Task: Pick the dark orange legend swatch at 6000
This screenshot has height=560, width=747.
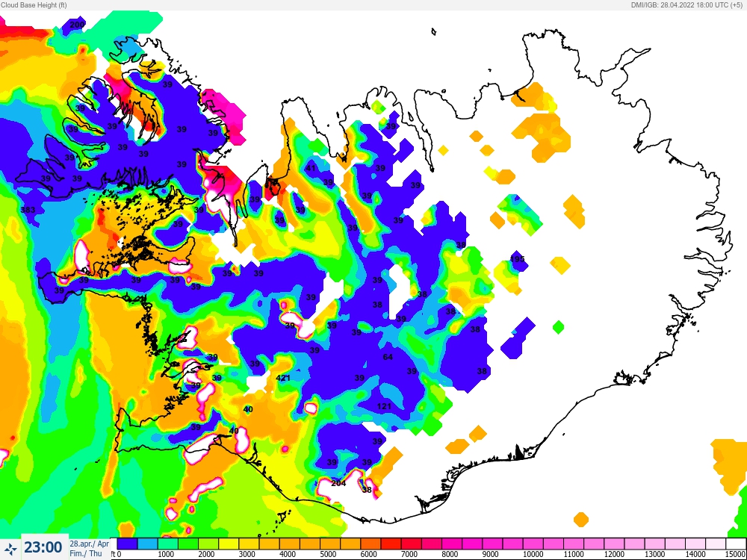Action: 371,544
